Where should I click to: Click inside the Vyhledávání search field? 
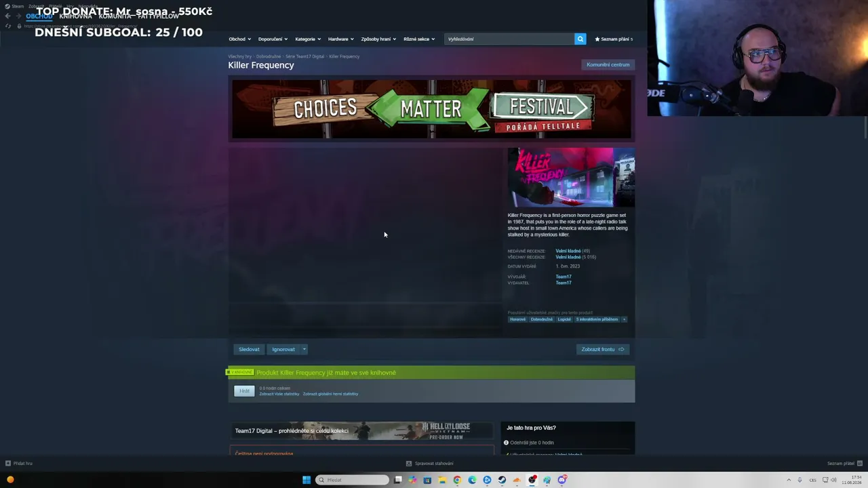509,39
